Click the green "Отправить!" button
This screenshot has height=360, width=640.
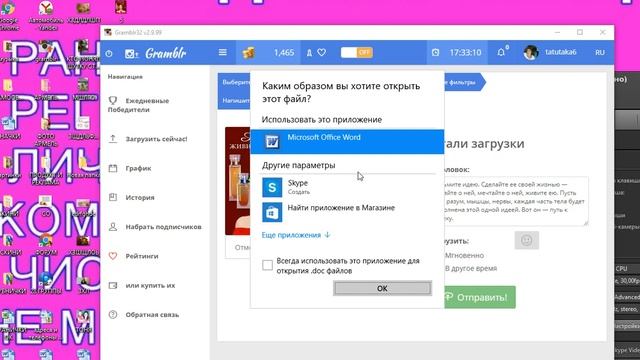pos(480,297)
